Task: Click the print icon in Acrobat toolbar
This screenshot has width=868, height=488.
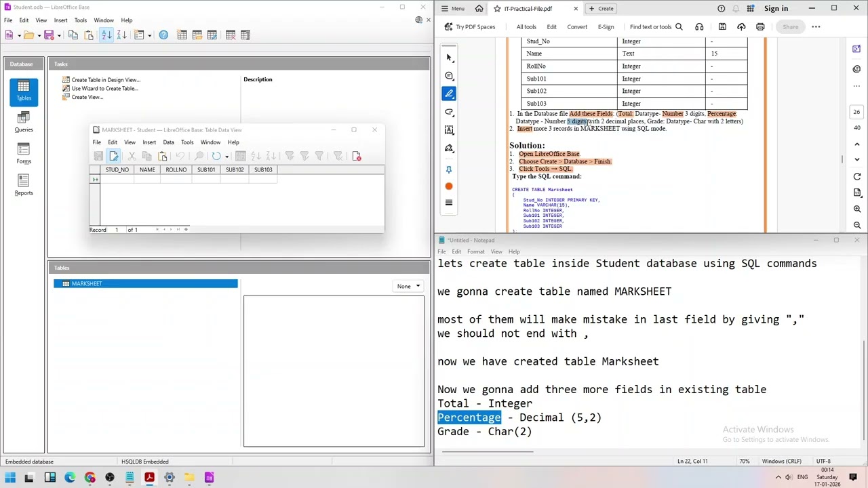Action: pyautogui.click(x=760, y=27)
